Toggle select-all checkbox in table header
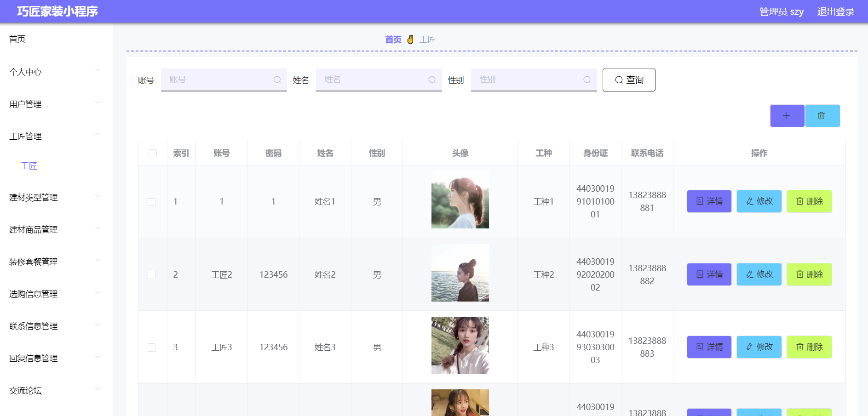The image size is (868, 416). coord(153,153)
